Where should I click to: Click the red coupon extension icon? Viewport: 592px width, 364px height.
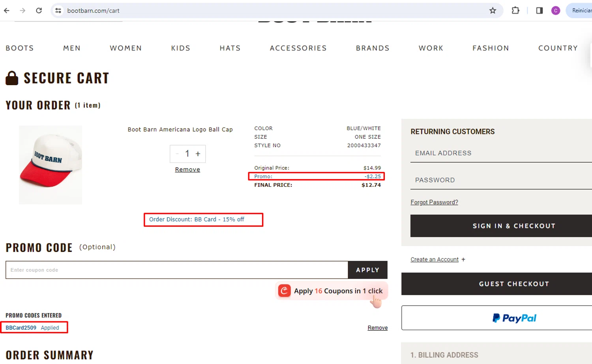coord(285,291)
